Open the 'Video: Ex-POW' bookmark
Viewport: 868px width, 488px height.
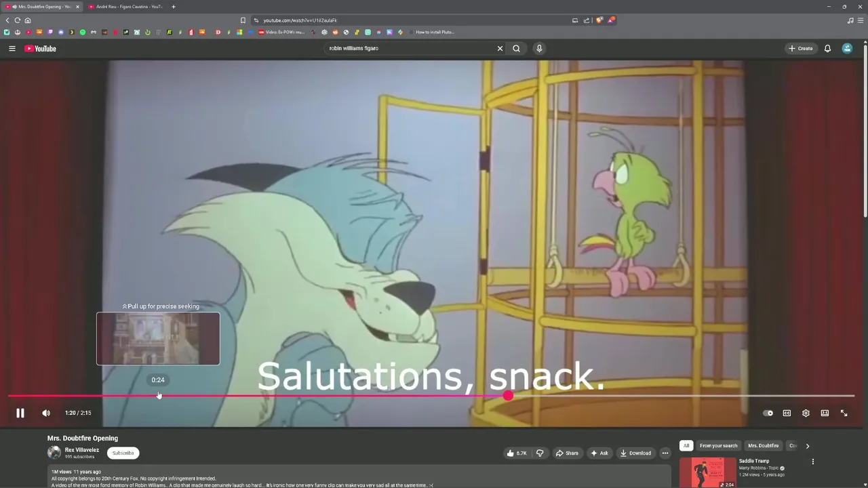pos(281,32)
